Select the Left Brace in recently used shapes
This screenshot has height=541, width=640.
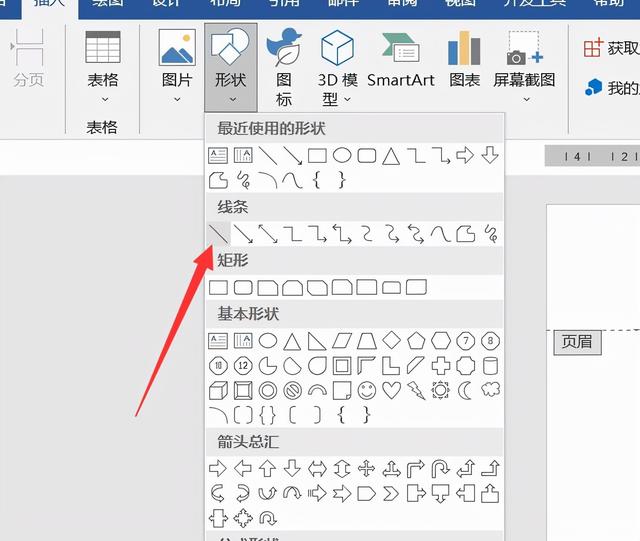tap(317, 180)
